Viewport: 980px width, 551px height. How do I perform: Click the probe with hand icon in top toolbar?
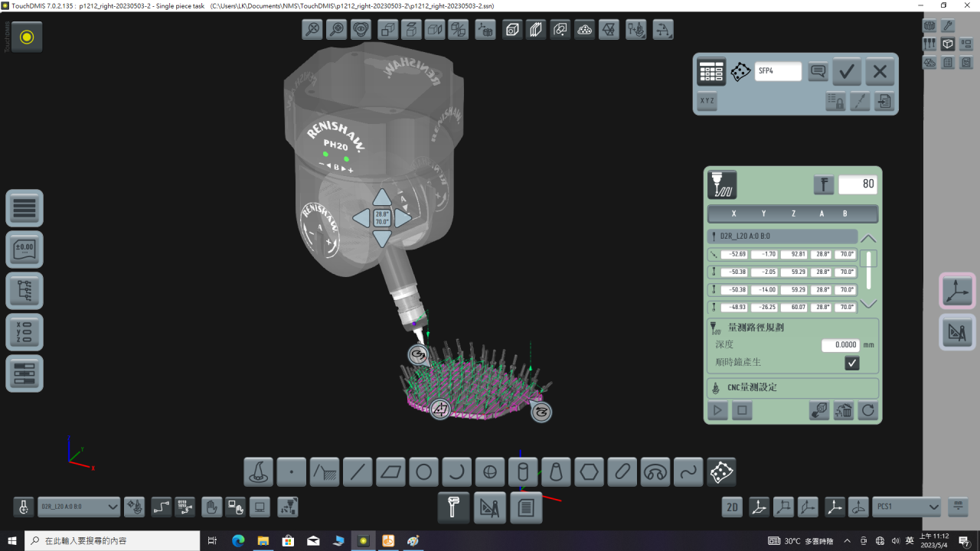(x=635, y=30)
